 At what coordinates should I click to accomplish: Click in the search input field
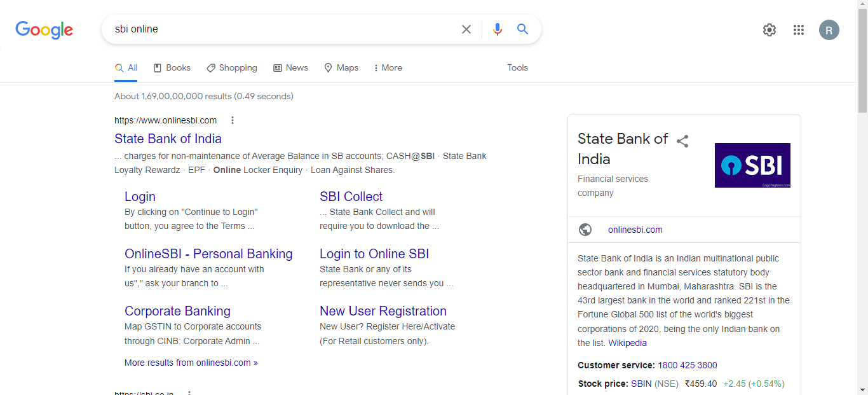point(283,29)
